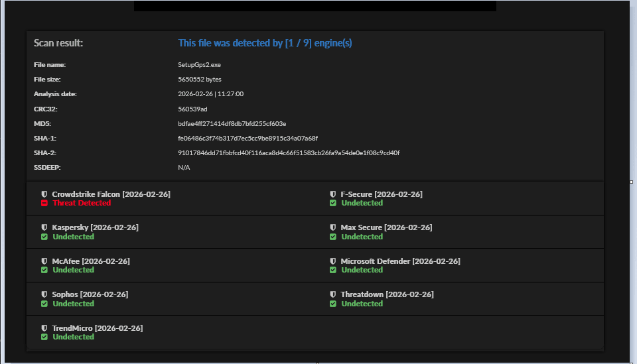Click the shield icon beside Kaspersky
This screenshot has width=637, height=364.
pos(44,227)
